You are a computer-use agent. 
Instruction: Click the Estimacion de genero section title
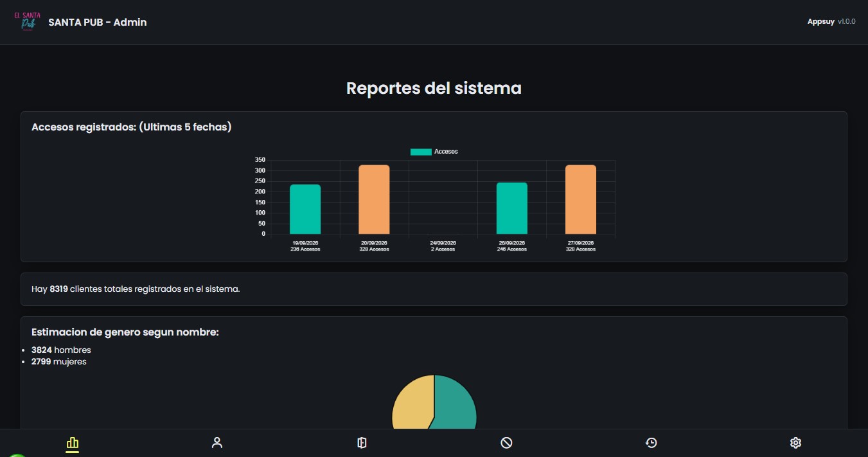pos(125,332)
